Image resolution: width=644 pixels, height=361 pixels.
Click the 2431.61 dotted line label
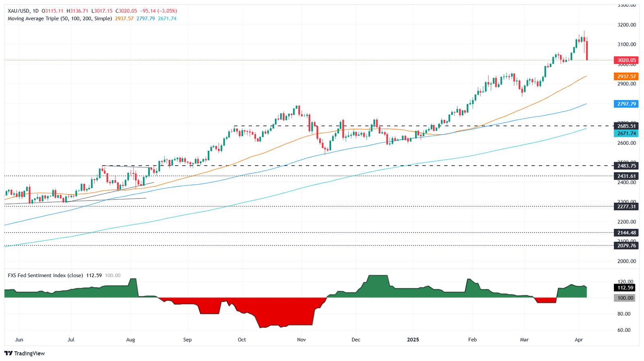tap(626, 176)
